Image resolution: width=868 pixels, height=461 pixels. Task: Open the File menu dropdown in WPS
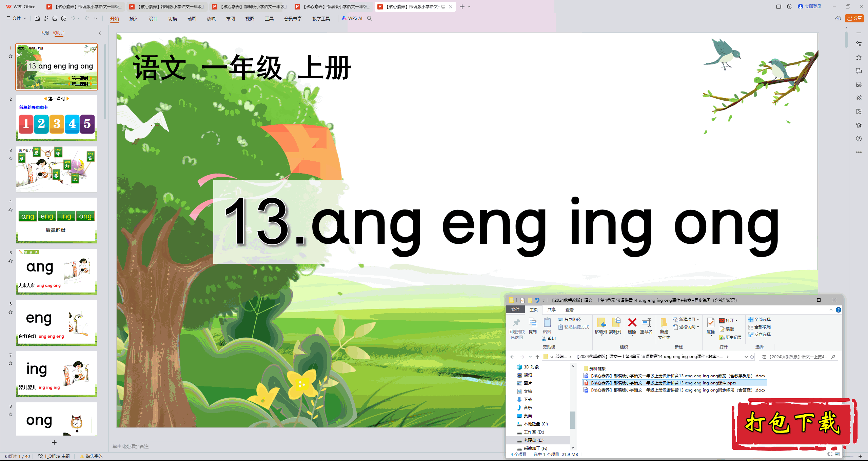(16, 18)
